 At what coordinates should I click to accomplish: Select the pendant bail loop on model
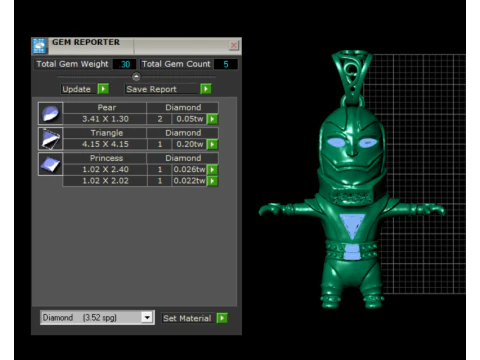pos(351,76)
